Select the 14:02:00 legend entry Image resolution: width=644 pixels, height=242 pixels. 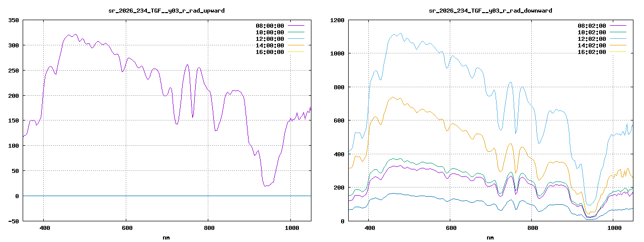click(x=592, y=45)
